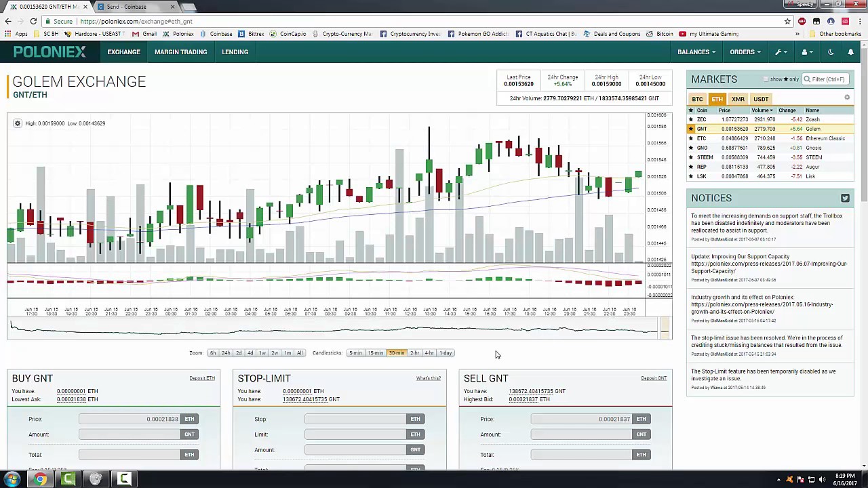This screenshot has height=488, width=868.
Task: Open Margin Trading section
Action: [x=180, y=52]
